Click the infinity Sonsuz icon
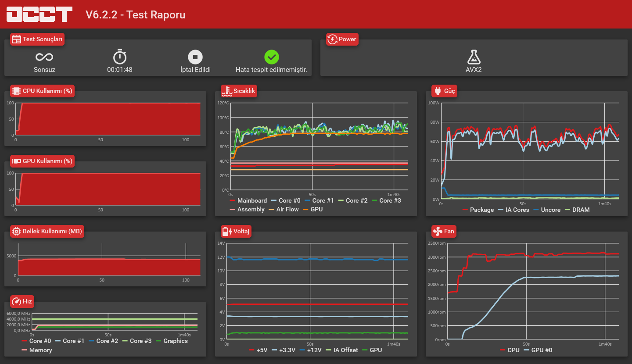The width and height of the screenshot is (632, 364). pos(44,57)
